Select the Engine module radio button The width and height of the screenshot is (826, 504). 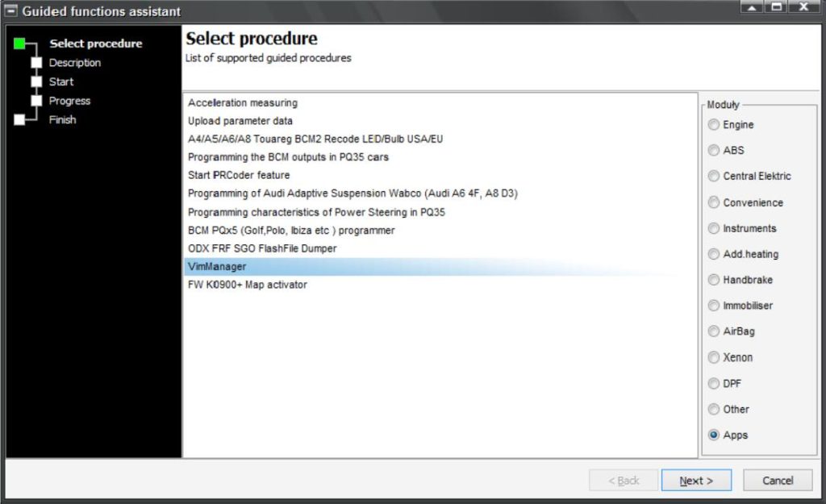(714, 125)
